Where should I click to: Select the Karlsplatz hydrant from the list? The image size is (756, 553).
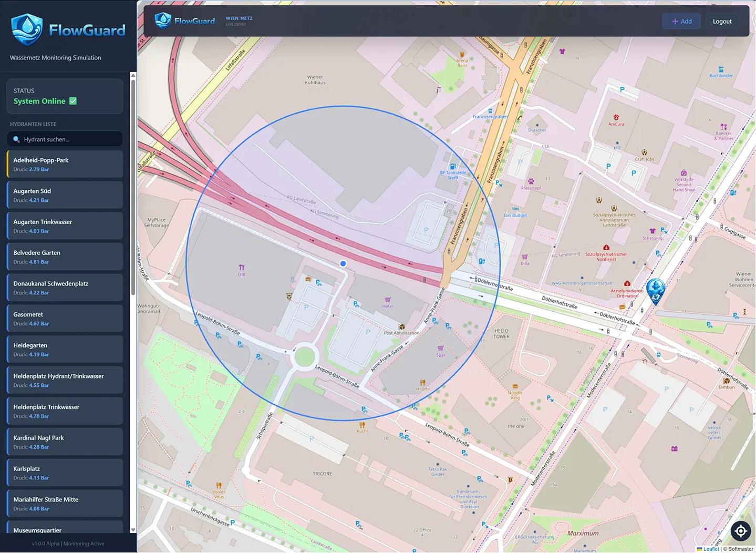coord(64,472)
